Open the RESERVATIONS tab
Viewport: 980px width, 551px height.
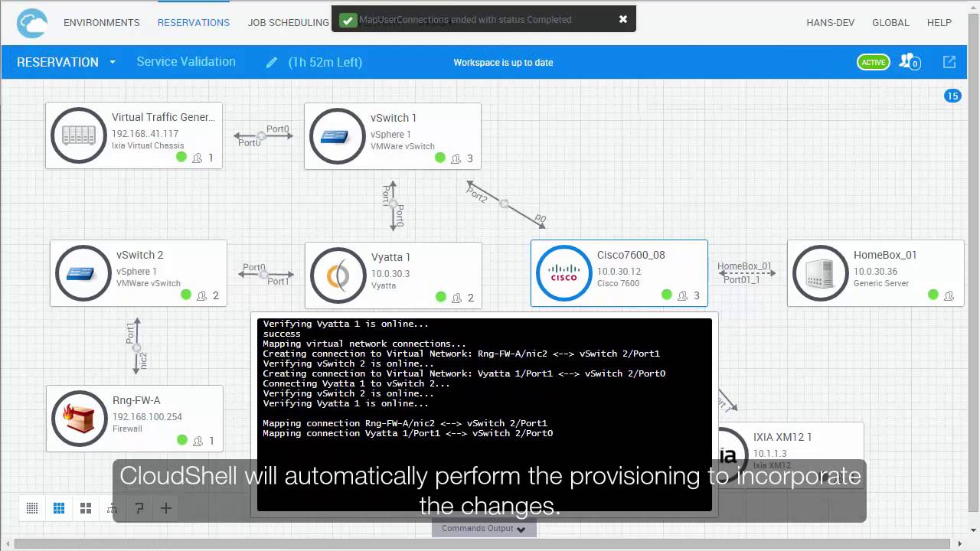194,23
